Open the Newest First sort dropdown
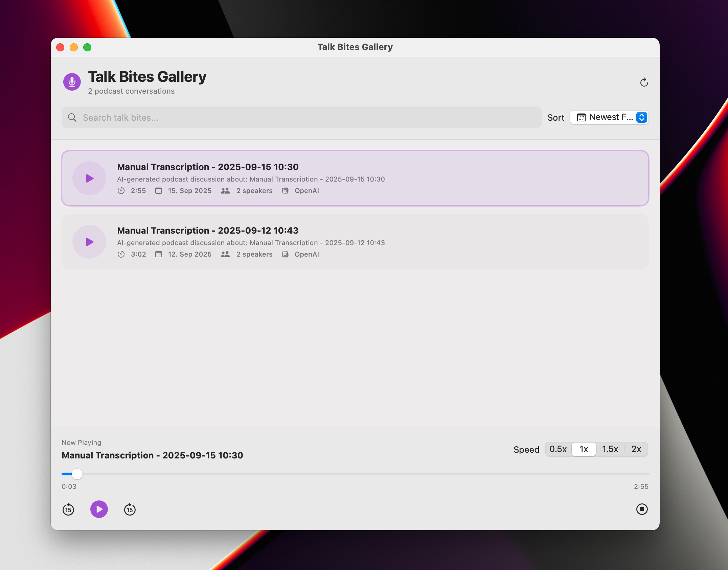728x570 pixels. click(609, 117)
